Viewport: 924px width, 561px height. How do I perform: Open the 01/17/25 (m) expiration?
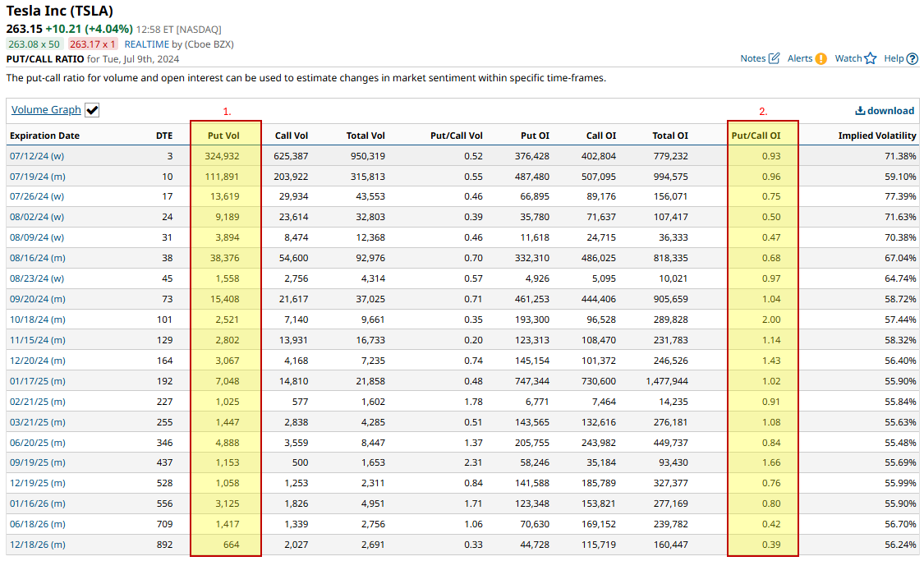pos(37,381)
